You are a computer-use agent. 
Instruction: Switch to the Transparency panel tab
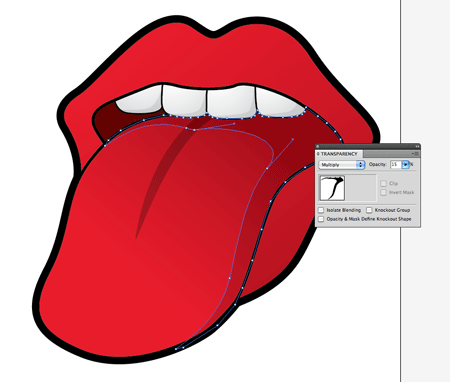(x=339, y=154)
